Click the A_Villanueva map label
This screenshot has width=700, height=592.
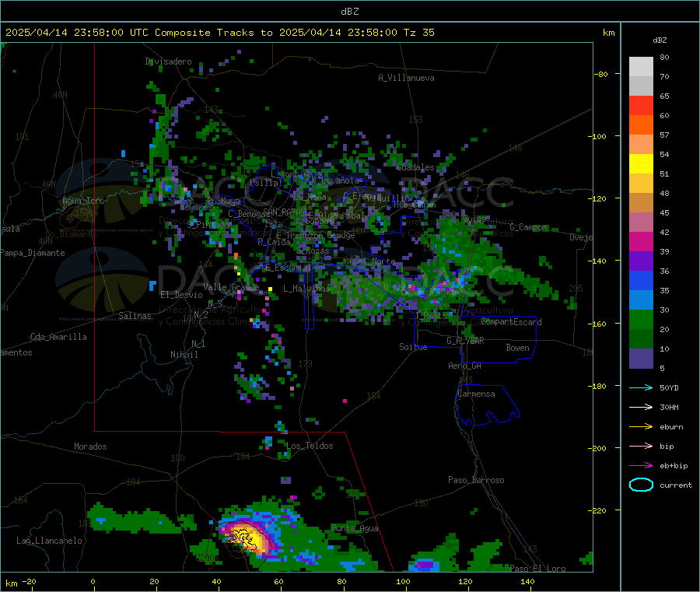406,78
